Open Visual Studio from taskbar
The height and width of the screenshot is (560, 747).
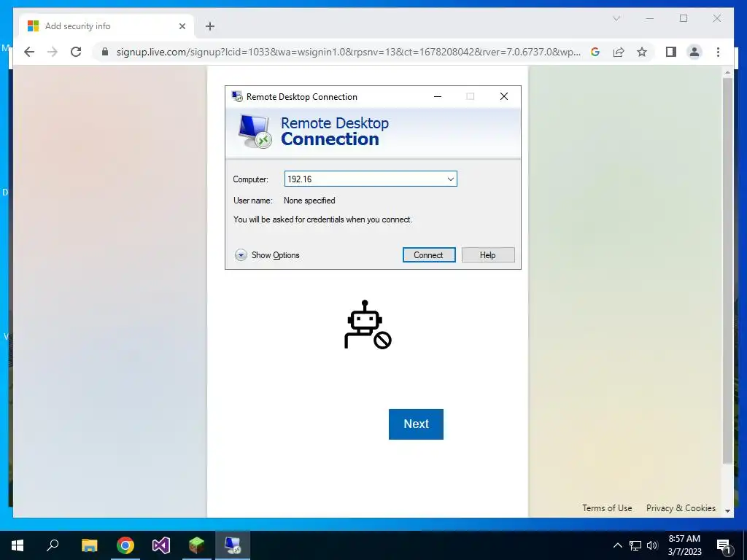pyautogui.click(x=161, y=545)
